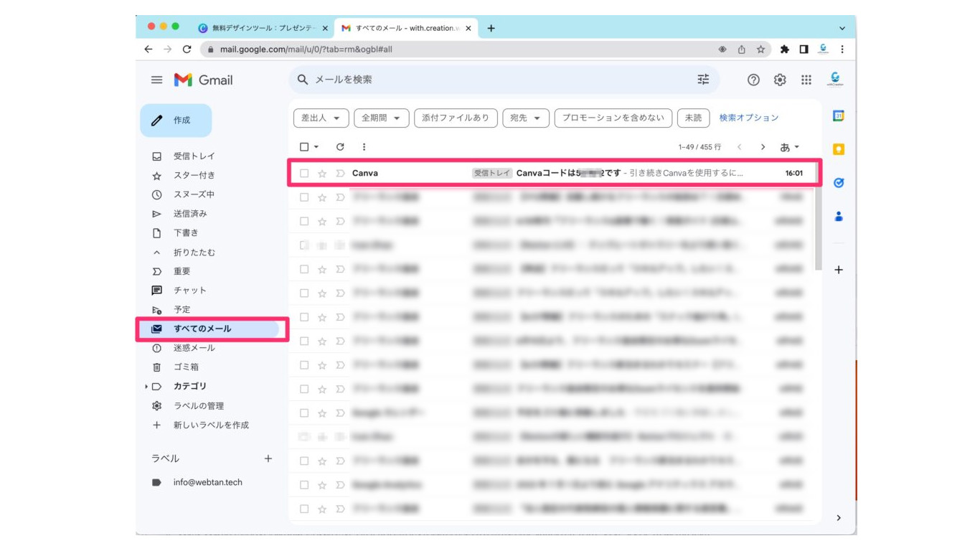
Task: Open Chrome three-dot menu
Action: [x=842, y=50]
